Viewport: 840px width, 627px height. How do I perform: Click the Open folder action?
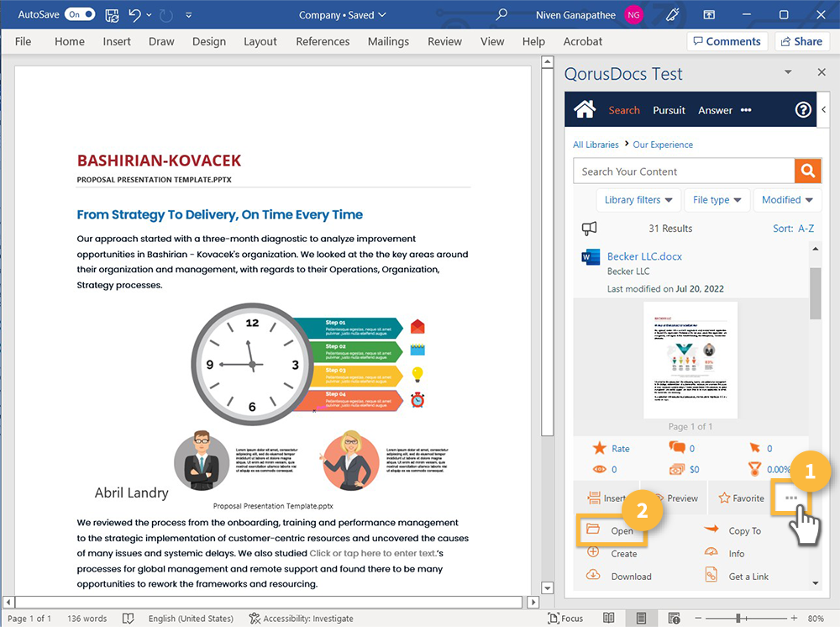(x=612, y=530)
